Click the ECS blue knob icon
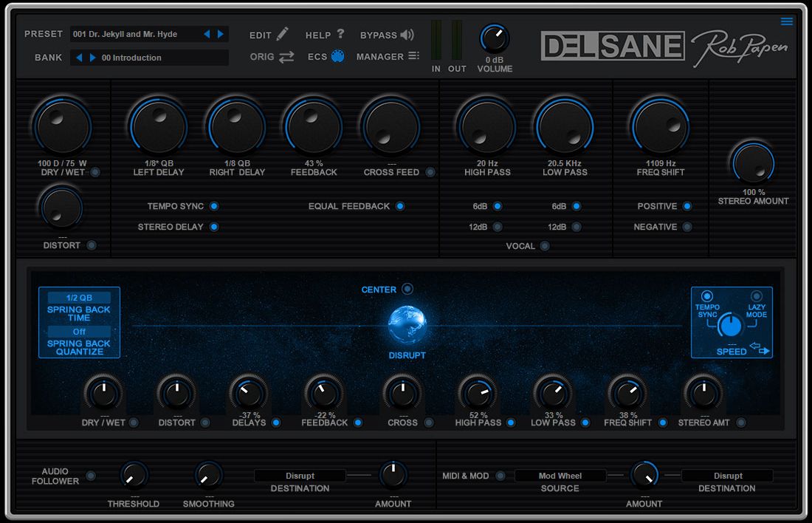812x523 pixels. point(338,57)
